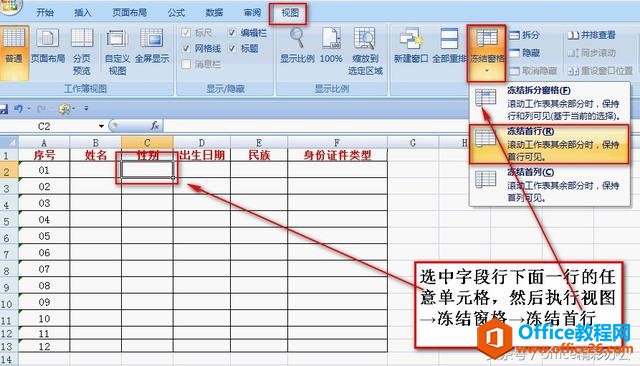Select column header A
Image resolution: width=640 pixels, height=366 pixels.
click(44, 142)
